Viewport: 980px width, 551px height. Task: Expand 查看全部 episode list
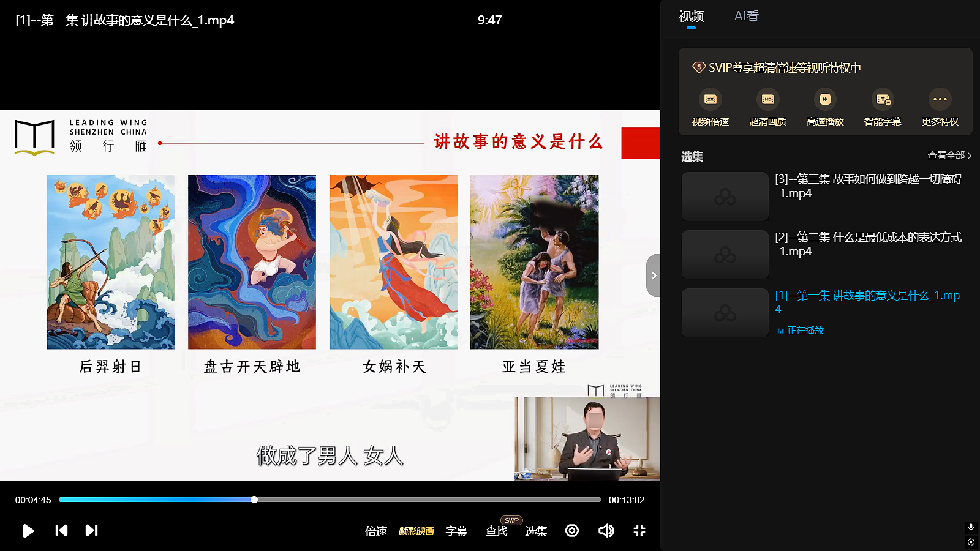(949, 156)
